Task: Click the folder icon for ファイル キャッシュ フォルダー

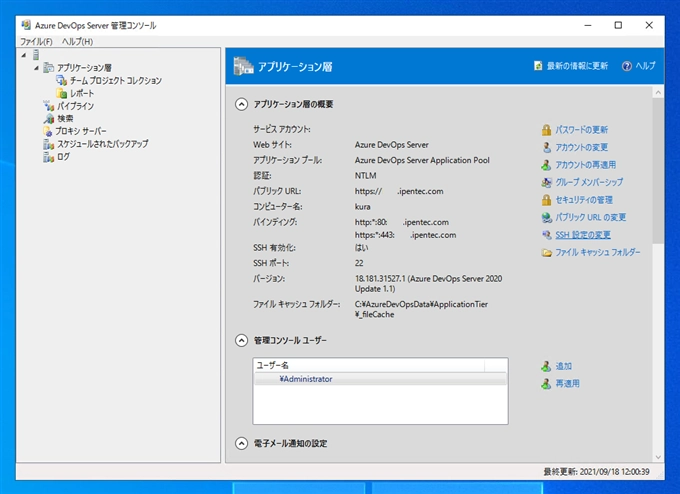Action: [546, 252]
